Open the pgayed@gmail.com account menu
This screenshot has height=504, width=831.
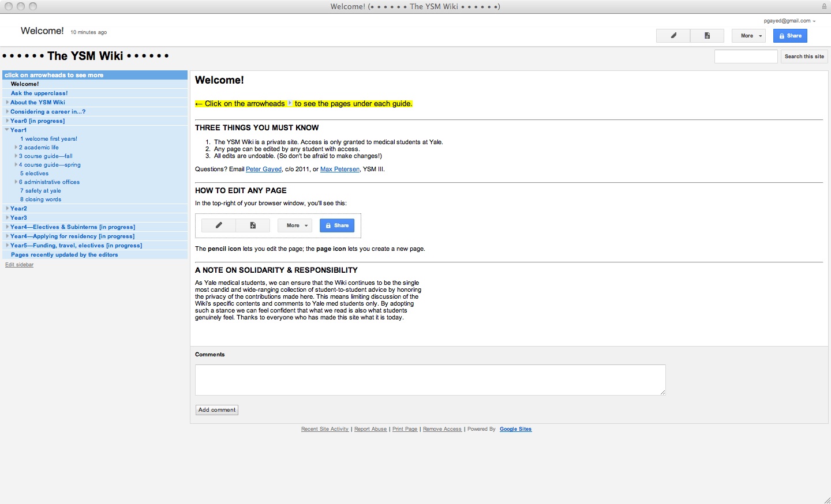[x=789, y=21]
